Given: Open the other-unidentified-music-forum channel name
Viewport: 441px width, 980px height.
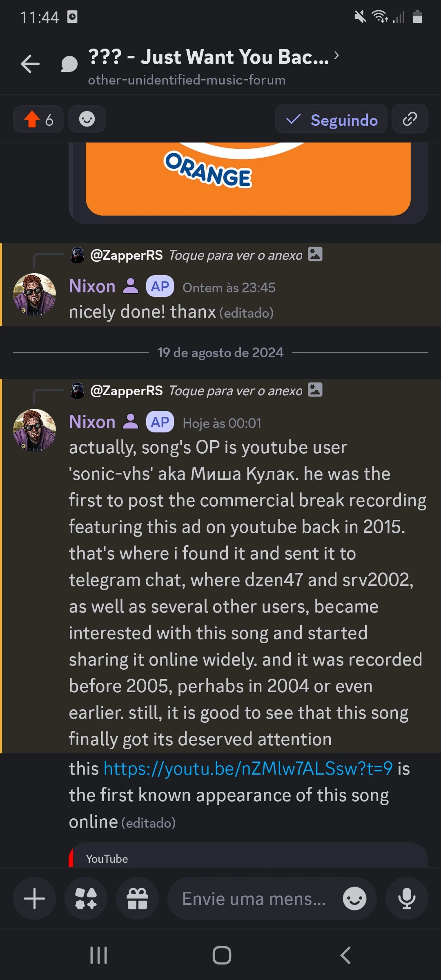Looking at the screenshot, I should point(187,80).
